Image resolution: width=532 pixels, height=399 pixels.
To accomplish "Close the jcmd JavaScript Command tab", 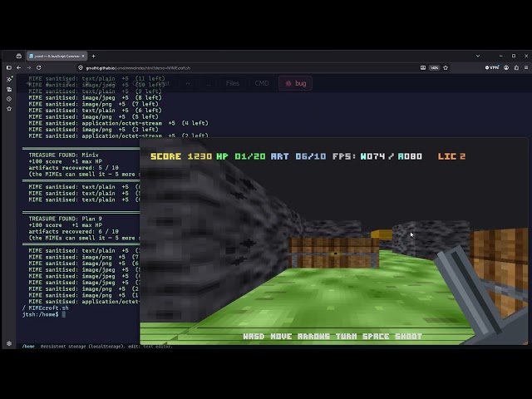I will tap(83, 56).
